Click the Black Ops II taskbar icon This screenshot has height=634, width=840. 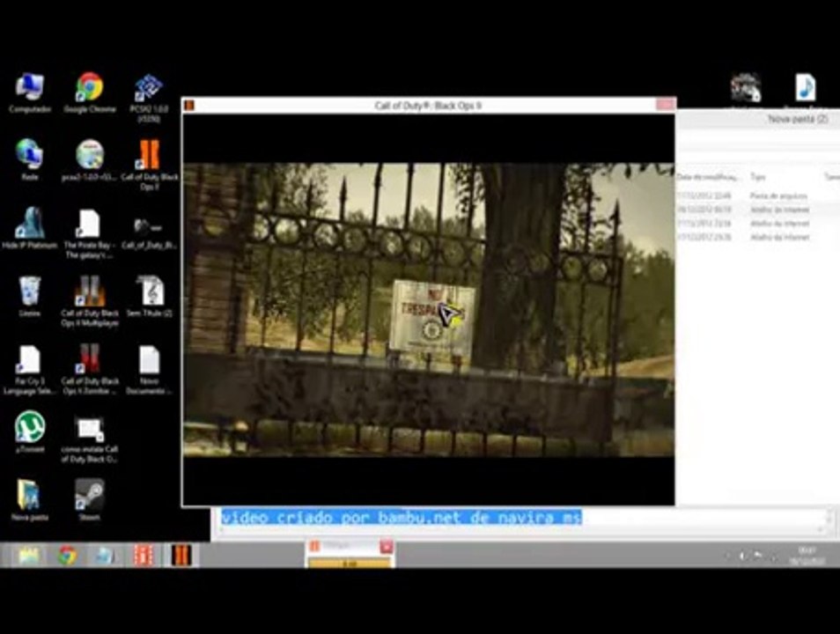point(181,556)
